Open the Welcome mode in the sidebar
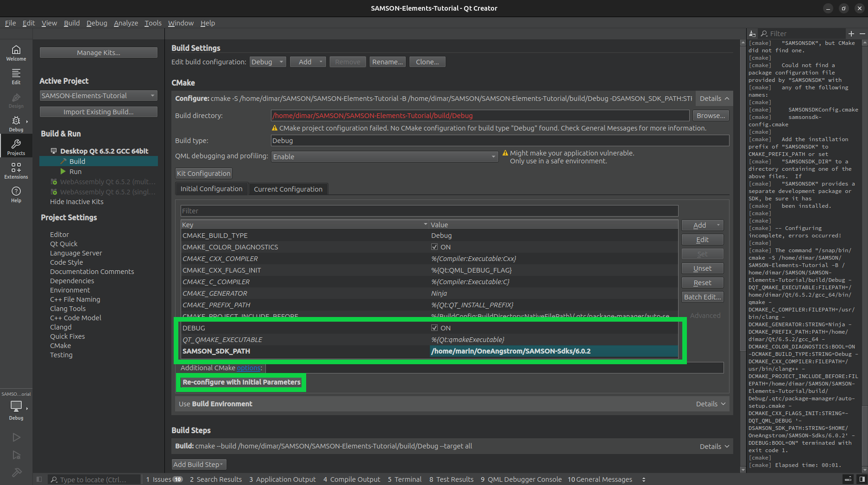 click(x=16, y=53)
